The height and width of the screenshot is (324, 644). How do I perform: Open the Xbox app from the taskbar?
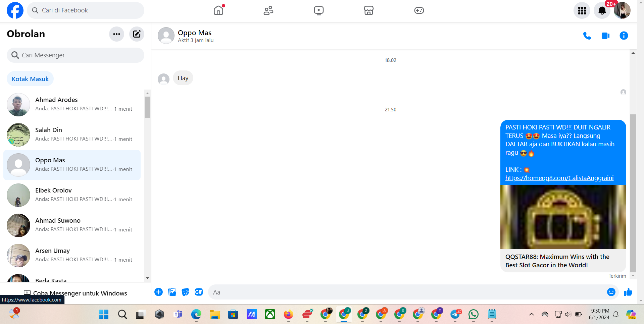click(270, 315)
